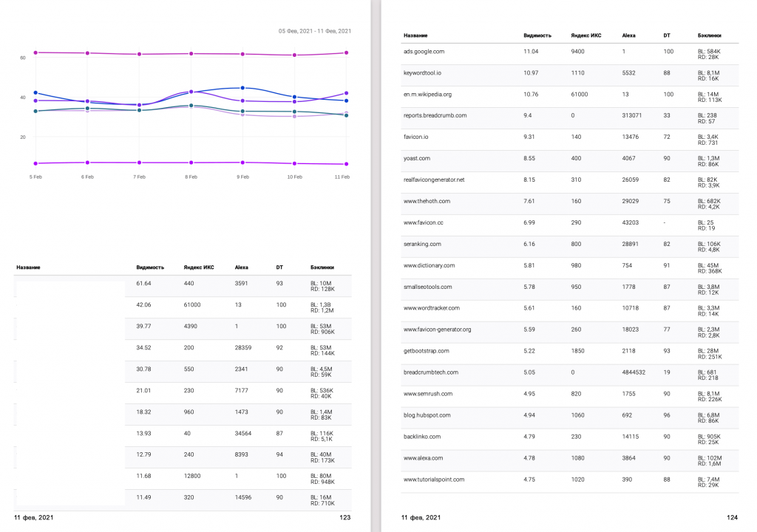Screen dimensions: 757x532
Task: Click visibility value 11.49
Action: tap(143, 497)
